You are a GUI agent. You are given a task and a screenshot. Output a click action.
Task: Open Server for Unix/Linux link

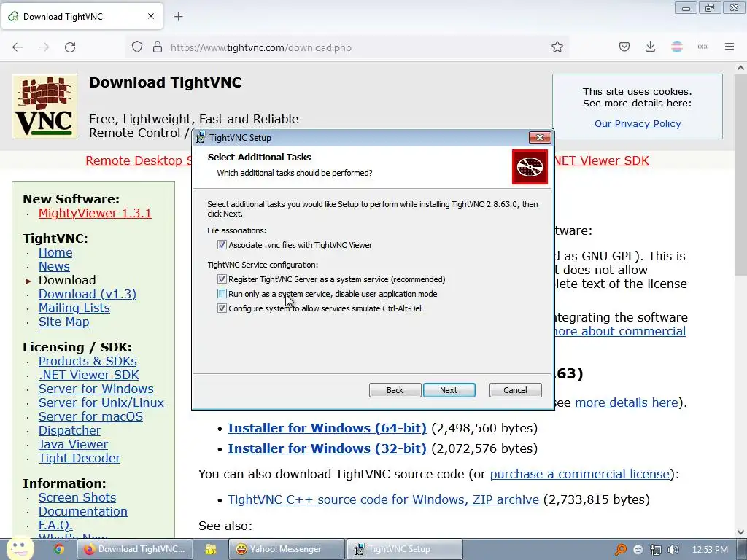(101, 402)
